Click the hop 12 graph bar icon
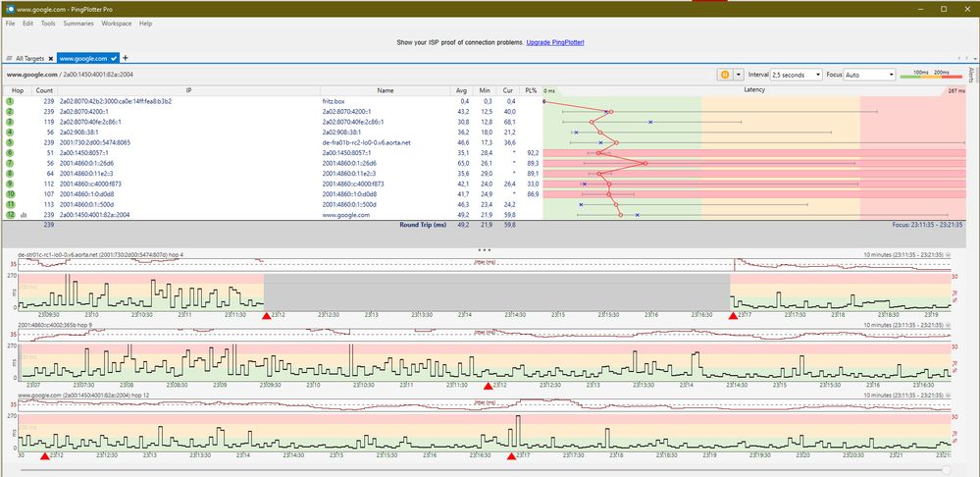The height and width of the screenshot is (477, 980). pos(24,214)
